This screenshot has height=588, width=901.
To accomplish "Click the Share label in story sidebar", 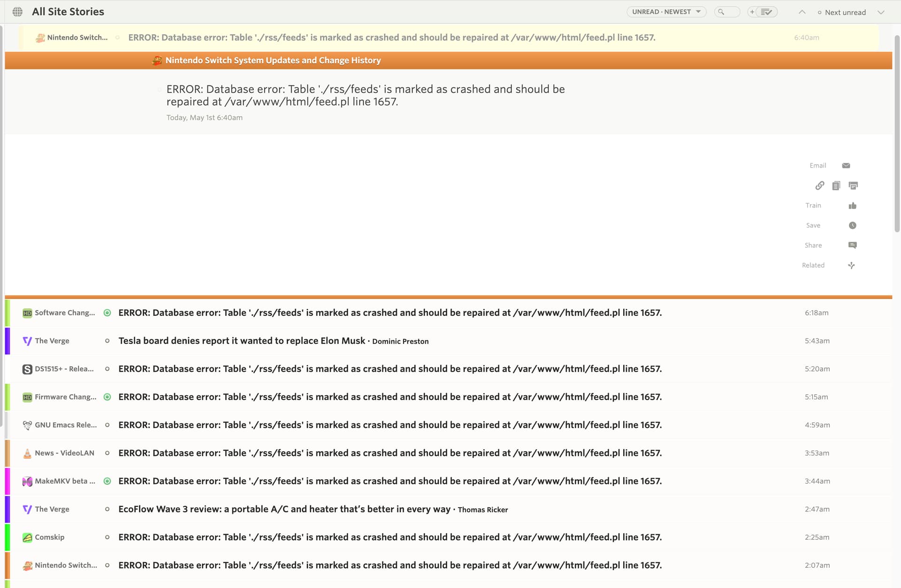I will click(813, 245).
